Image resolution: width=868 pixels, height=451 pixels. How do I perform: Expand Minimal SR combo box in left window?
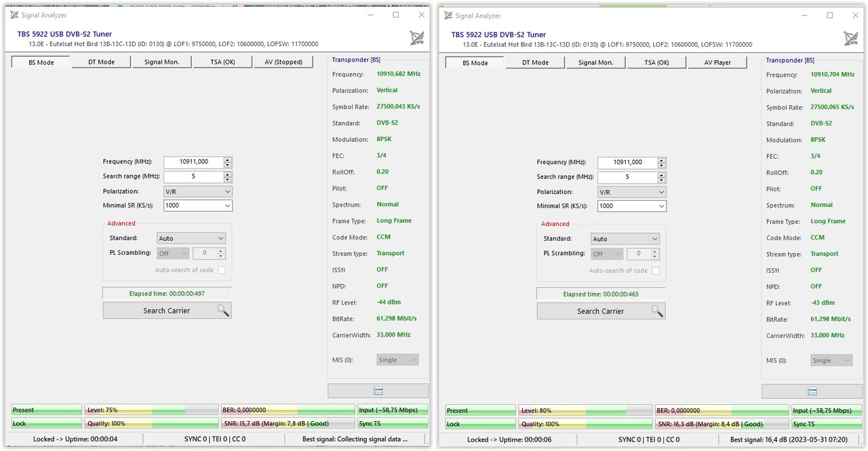click(x=198, y=205)
